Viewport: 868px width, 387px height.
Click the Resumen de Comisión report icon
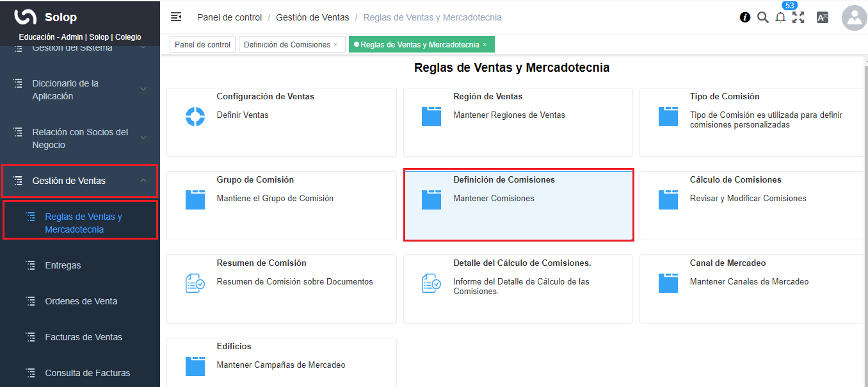195,283
